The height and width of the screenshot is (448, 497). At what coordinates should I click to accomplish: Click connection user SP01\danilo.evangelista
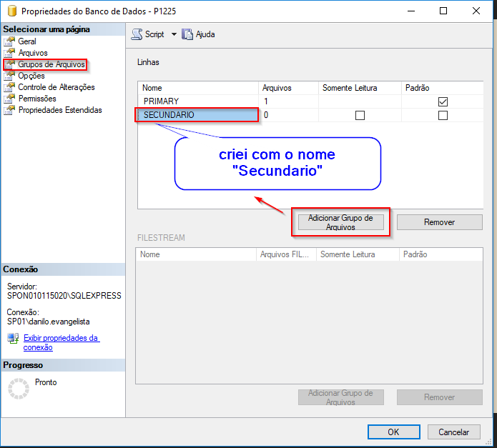pyautogui.click(x=48, y=322)
